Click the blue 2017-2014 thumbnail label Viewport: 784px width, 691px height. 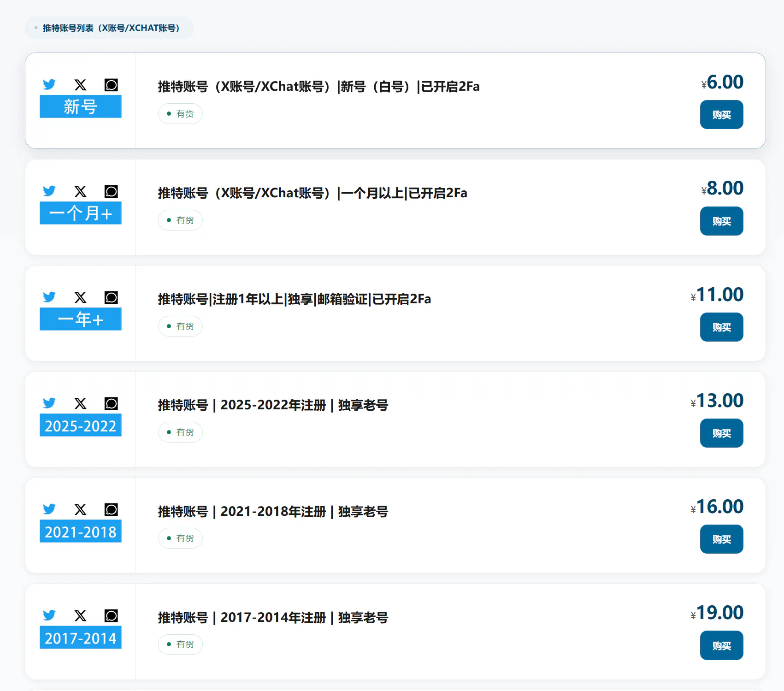coord(81,638)
